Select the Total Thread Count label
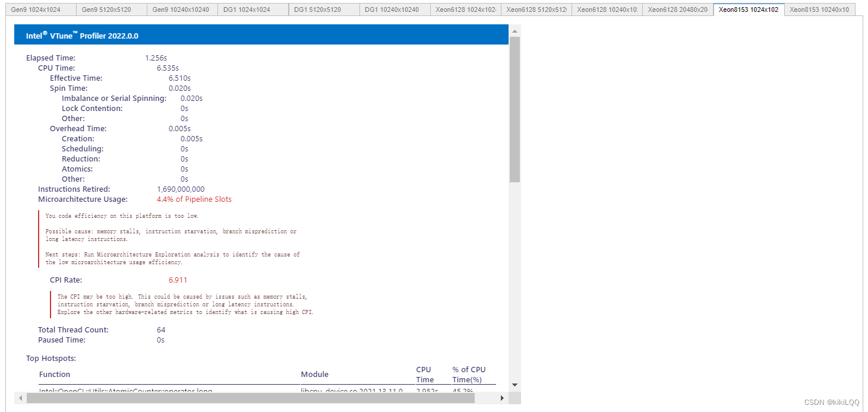Image resolution: width=868 pixels, height=412 pixels. [x=73, y=330]
